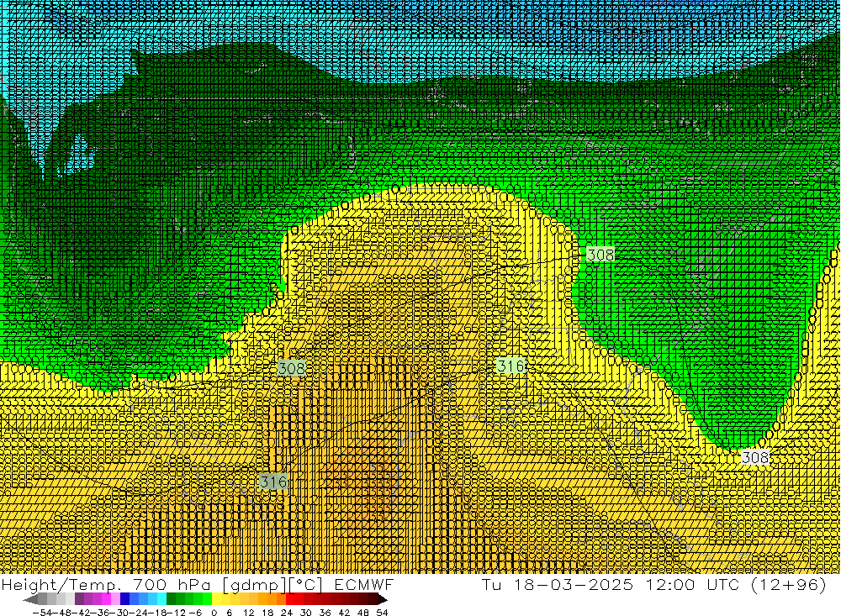841x616 pixels.
Task: Click the '24' legend value
Action: [287, 613]
